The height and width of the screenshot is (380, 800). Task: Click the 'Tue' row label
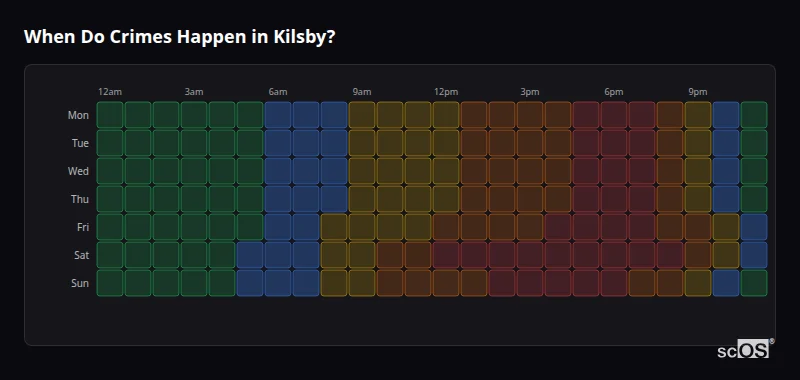click(x=80, y=143)
